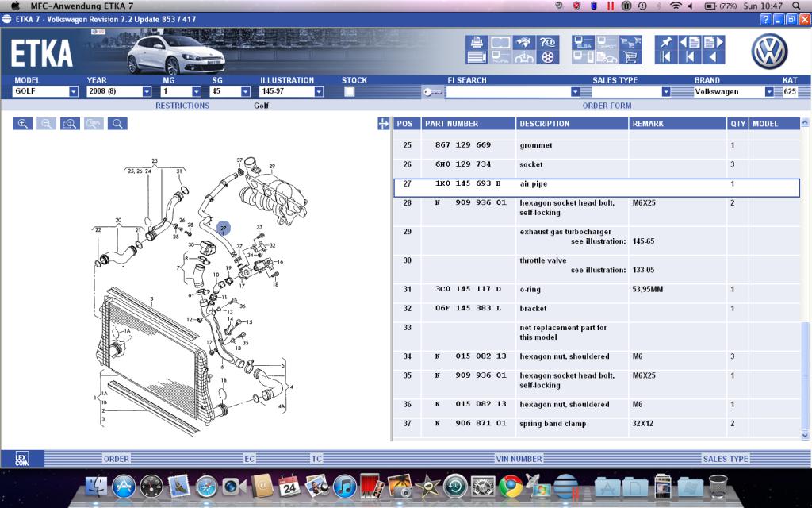Expand the BRAND dropdown
Viewport: 812px width, 508px height.
click(x=769, y=92)
